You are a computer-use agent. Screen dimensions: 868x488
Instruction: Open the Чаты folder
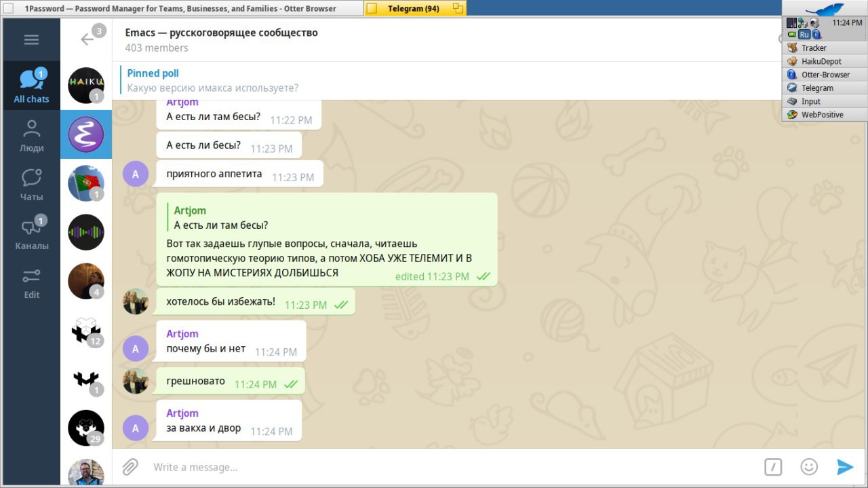[31, 185]
